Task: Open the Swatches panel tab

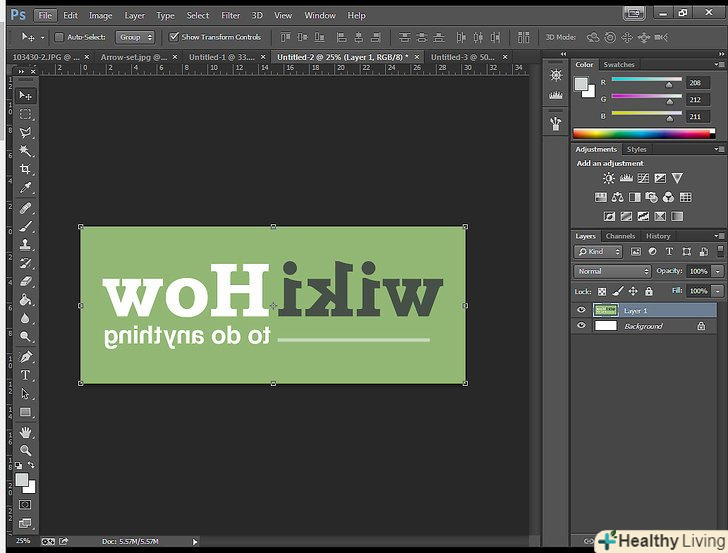Action: 617,65
